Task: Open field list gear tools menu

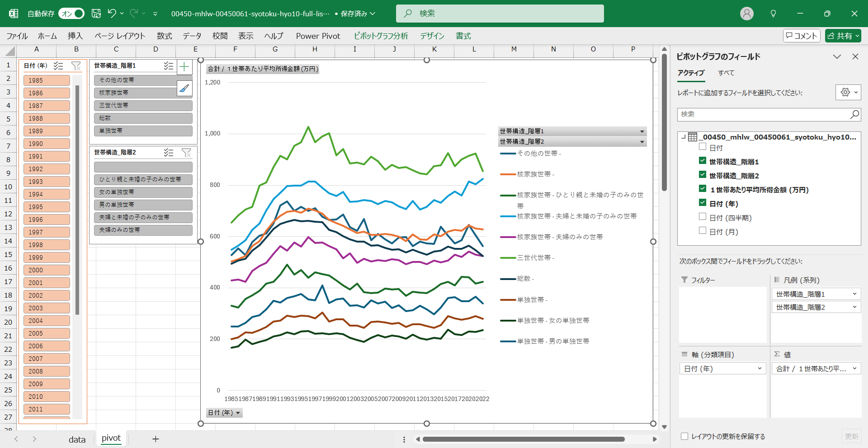Action: (848, 93)
